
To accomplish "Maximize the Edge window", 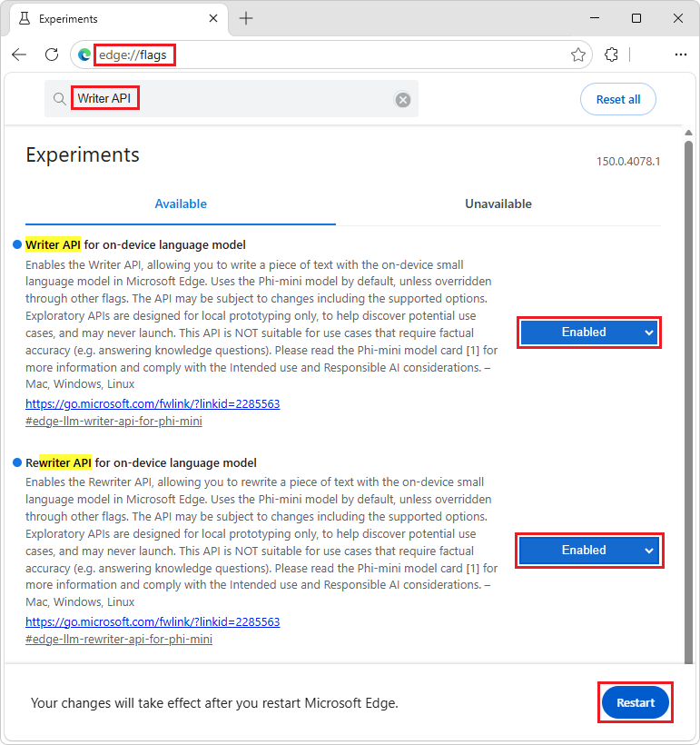I will pos(636,18).
